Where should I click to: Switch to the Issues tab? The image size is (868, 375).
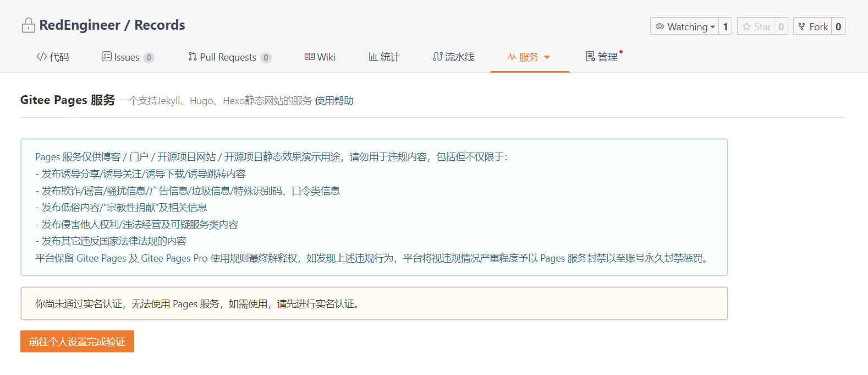[128, 57]
